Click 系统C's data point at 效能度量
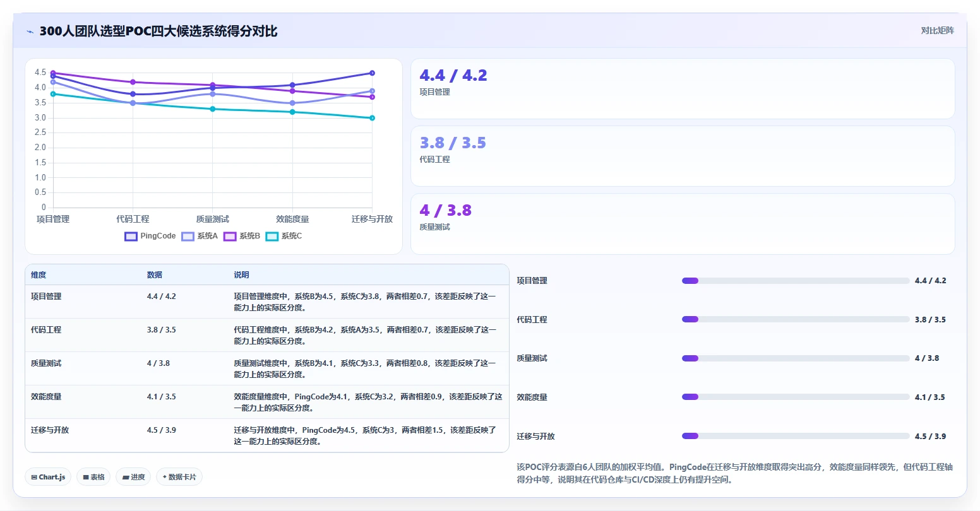980x511 pixels. click(x=292, y=112)
